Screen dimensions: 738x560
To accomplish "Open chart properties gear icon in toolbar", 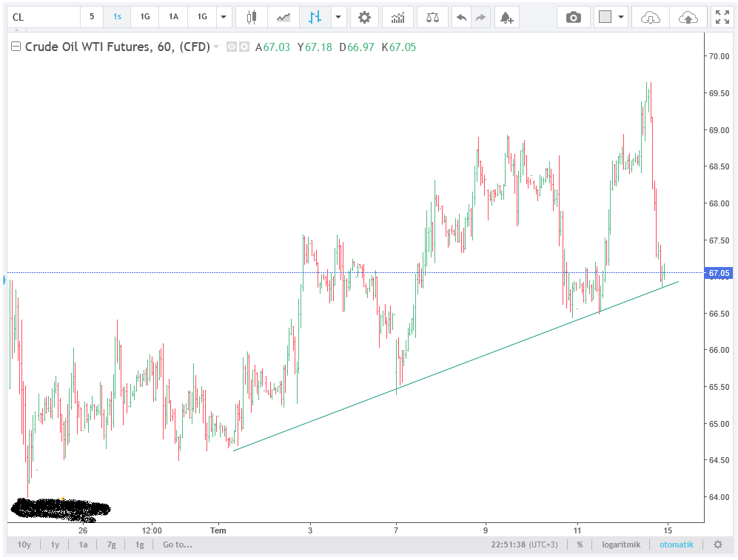I will [x=363, y=17].
